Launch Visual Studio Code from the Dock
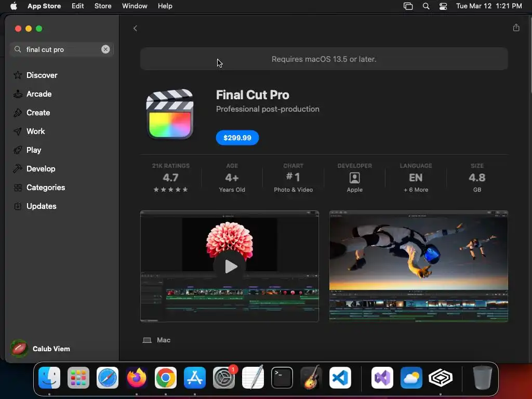This screenshot has width=532, height=399. tap(340, 378)
